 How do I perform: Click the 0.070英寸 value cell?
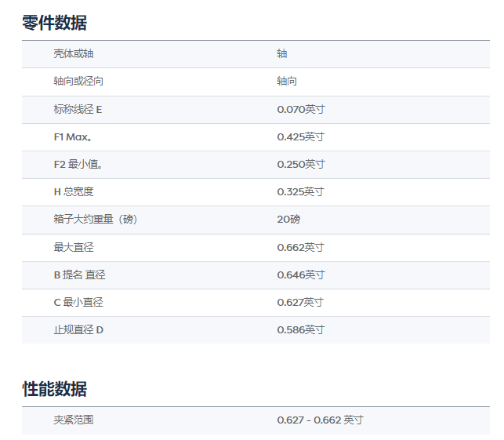tap(300, 109)
